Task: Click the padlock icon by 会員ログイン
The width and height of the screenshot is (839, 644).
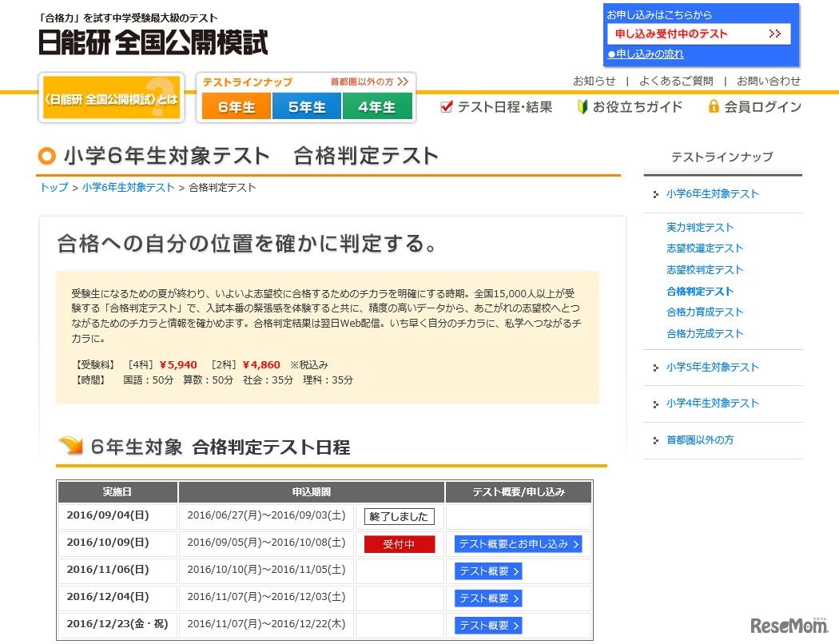Action: pos(713,106)
